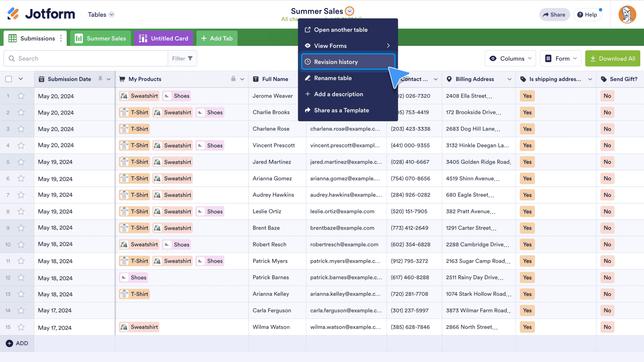Open dropdown arrow next to Summer Sales title
Image resolution: width=644 pixels, height=362 pixels.
350,11
